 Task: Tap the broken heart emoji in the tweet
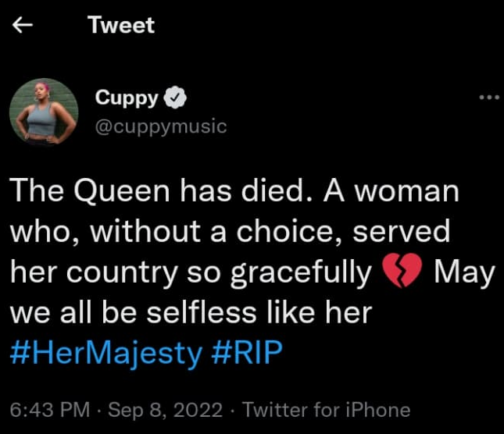click(x=403, y=272)
